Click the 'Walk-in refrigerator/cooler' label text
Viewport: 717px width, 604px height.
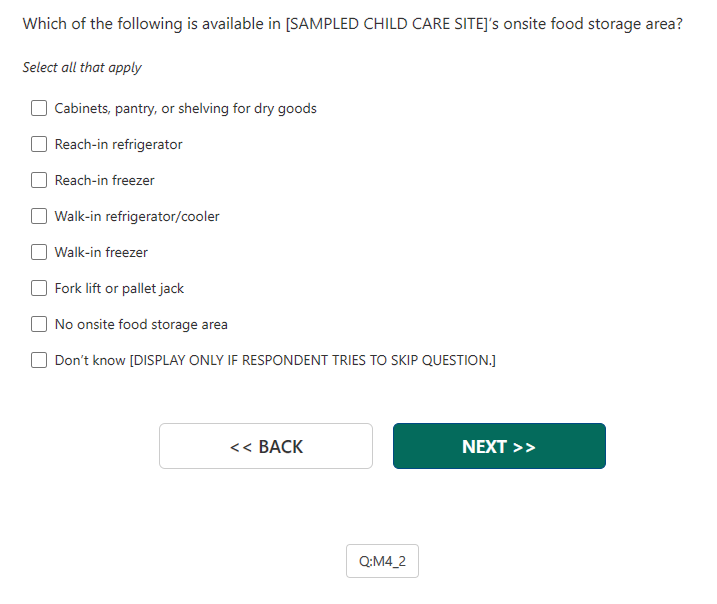[x=137, y=216]
